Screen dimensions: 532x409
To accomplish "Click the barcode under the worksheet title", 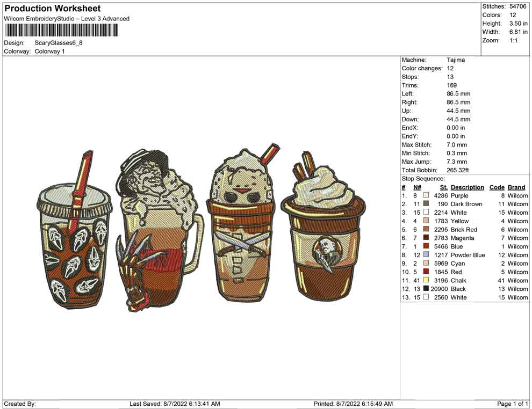I will coord(61,30).
